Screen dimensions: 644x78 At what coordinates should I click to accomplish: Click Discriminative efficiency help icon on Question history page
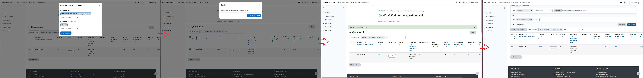click(462, 44)
